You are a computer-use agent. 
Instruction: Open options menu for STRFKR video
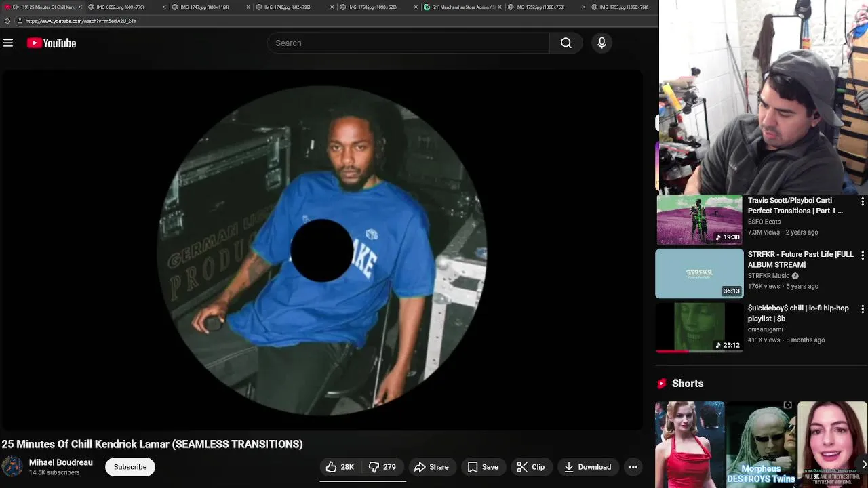tap(862, 256)
